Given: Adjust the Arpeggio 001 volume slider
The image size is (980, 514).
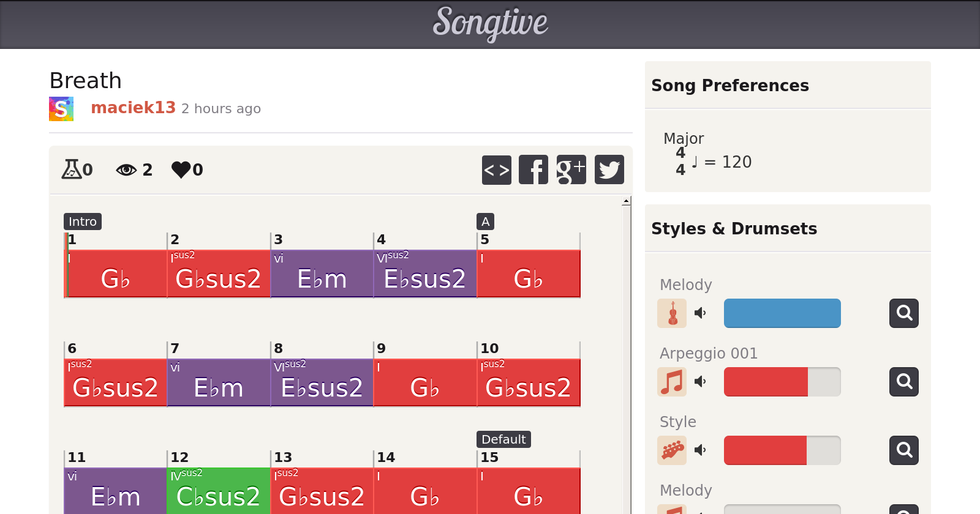Looking at the screenshot, I should (782, 382).
